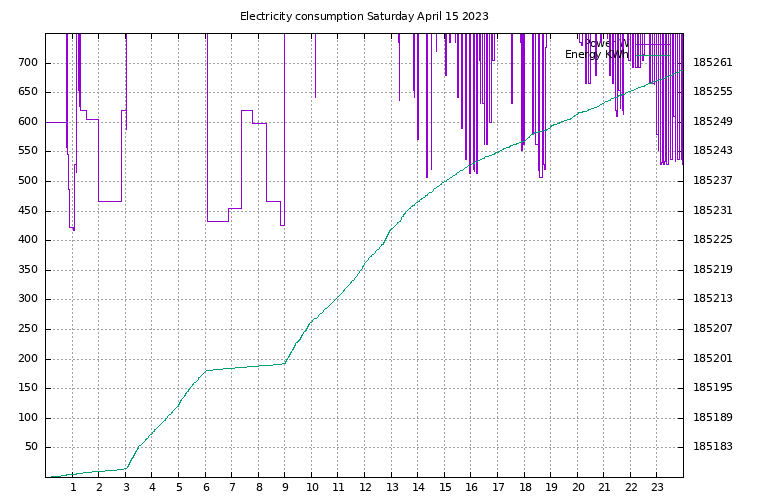Click the left axis label '400'

tap(28, 239)
